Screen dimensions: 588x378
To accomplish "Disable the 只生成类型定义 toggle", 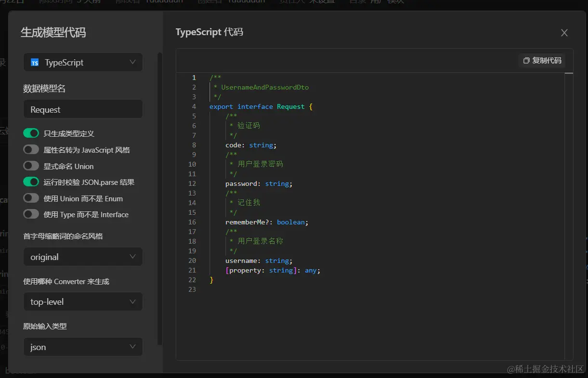I will [31, 133].
